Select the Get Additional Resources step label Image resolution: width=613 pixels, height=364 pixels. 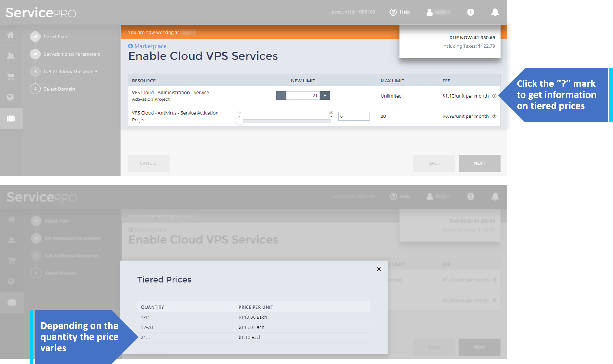click(x=71, y=72)
